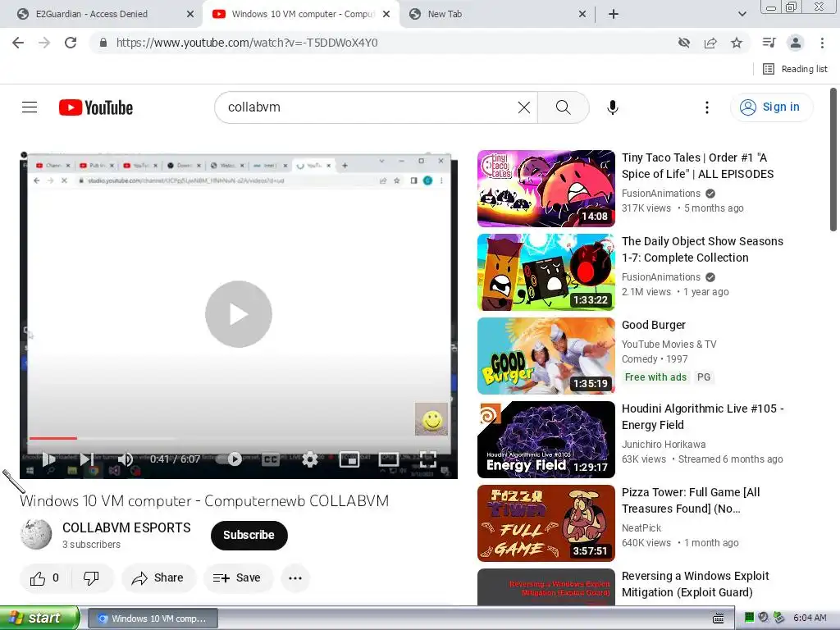This screenshot has height=630, width=840.
Task: Open the Chrome three-dot menu
Action: (822, 43)
